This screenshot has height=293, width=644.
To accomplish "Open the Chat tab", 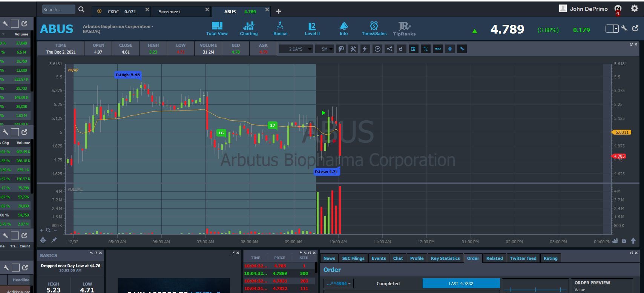I will pyautogui.click(x=398, y=258).
